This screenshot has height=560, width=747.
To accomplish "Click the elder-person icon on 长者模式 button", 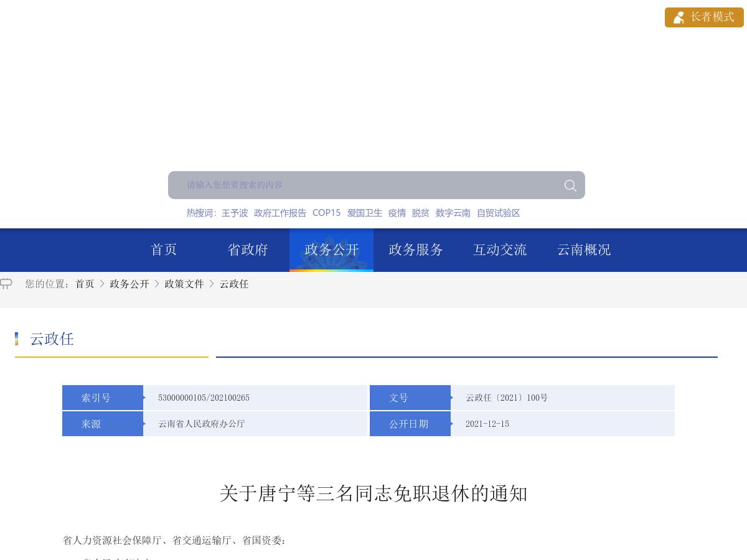I will 679,17.
